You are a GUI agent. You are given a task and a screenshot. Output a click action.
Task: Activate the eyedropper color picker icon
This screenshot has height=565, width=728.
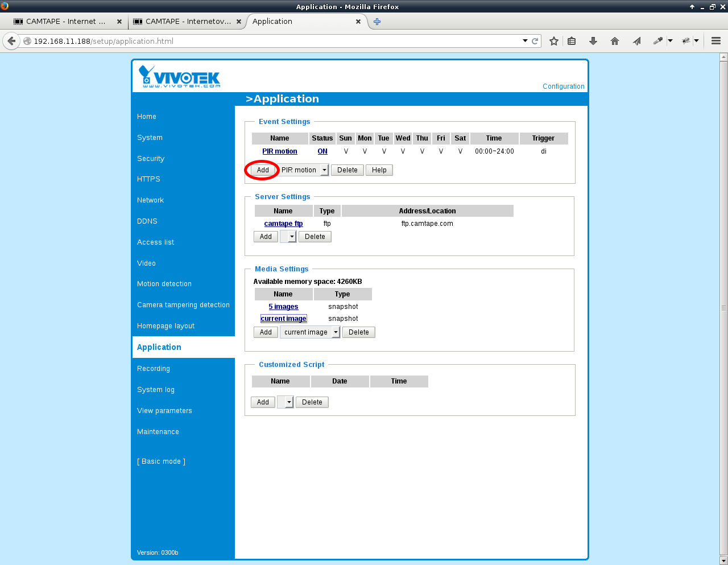coord(658,41)
